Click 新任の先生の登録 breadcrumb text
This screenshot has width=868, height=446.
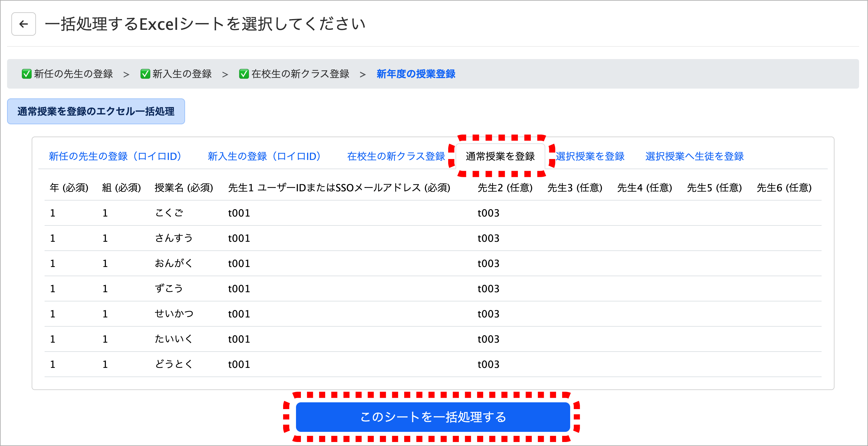pyautogui.click(x=73, y=74)
